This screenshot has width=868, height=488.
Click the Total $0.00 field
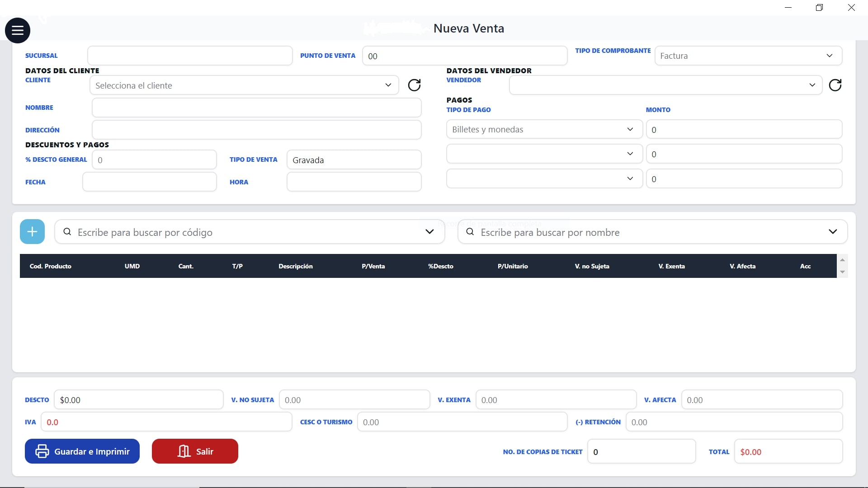click(x=788, y=451)
